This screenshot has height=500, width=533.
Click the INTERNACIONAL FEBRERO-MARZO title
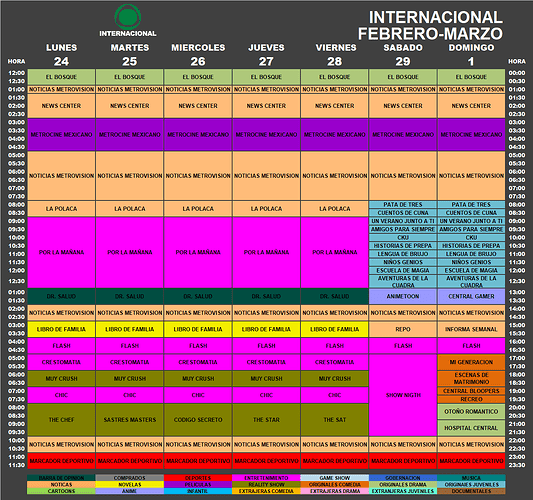[x=431, y=25]
